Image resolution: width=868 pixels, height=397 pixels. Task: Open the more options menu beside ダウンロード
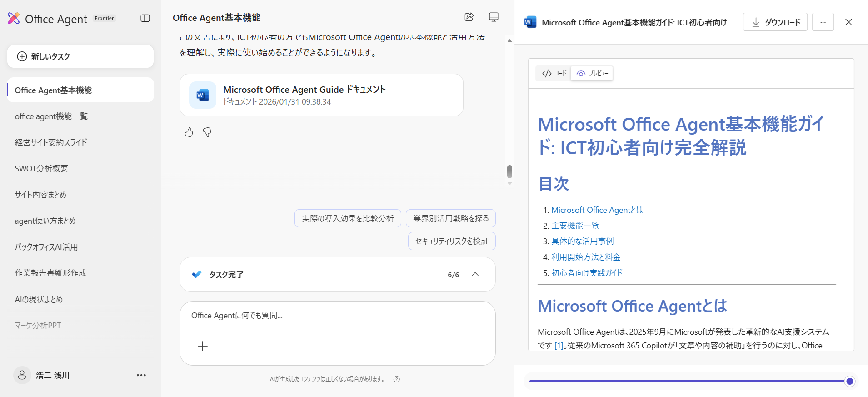click(x=823, y=22)
